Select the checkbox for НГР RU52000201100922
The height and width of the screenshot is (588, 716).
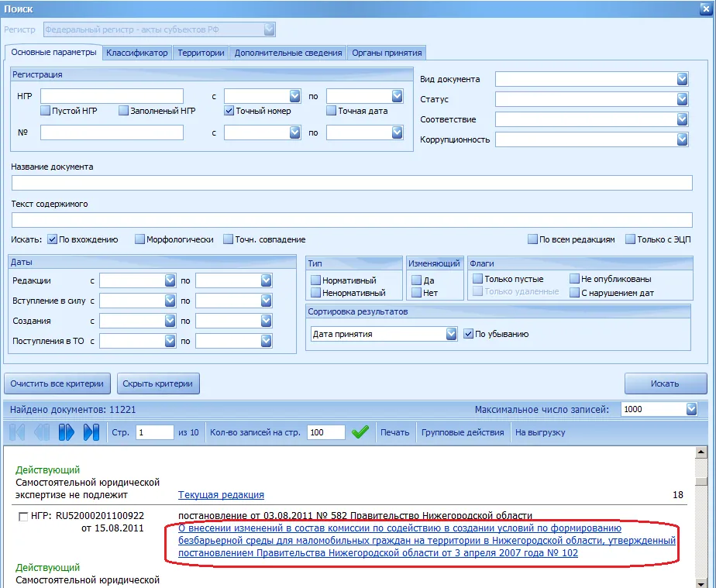coord(22,516)
